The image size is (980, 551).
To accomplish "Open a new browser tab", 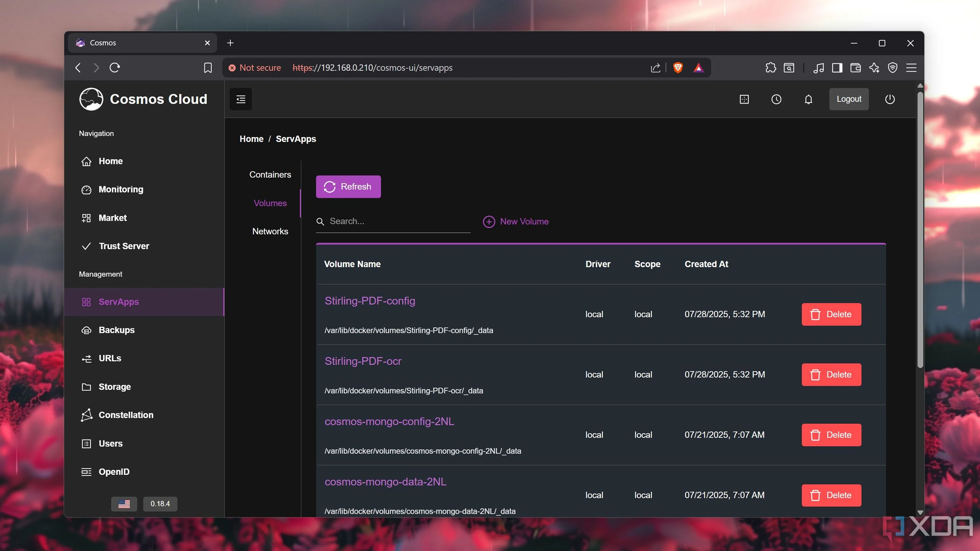I will [x=230, y=43].
